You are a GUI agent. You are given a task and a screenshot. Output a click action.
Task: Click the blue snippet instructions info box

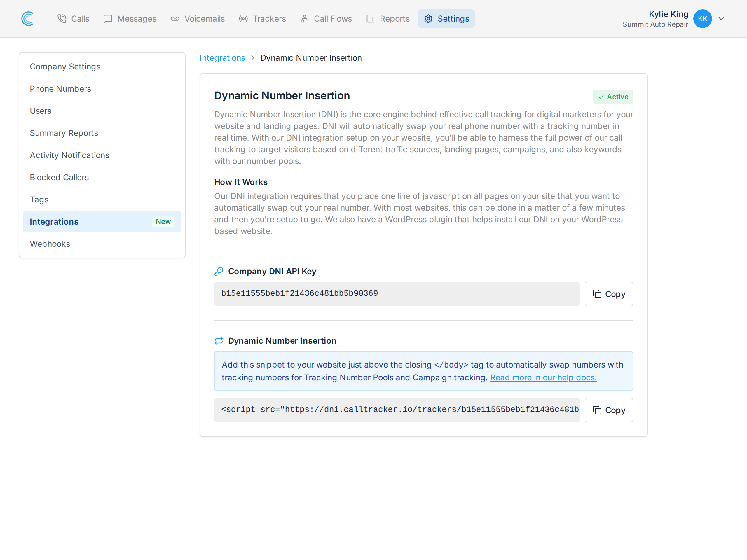click(x=423, y=371)
